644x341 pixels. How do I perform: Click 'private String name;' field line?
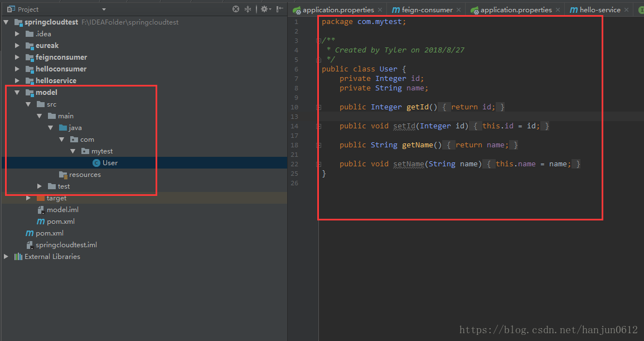pos(384,88)
